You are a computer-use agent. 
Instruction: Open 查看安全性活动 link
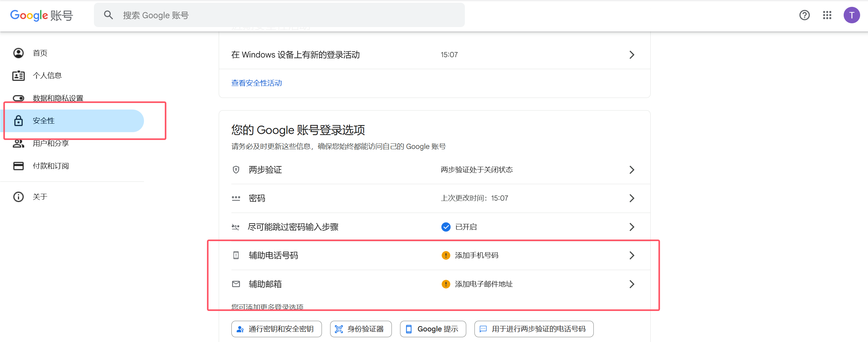tap(256, 83)
